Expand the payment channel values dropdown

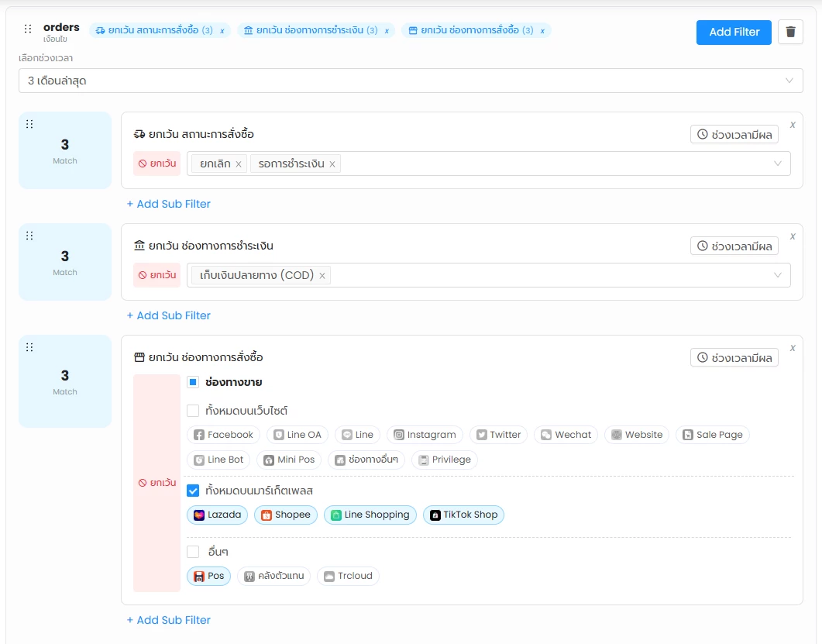coord(778,275)
